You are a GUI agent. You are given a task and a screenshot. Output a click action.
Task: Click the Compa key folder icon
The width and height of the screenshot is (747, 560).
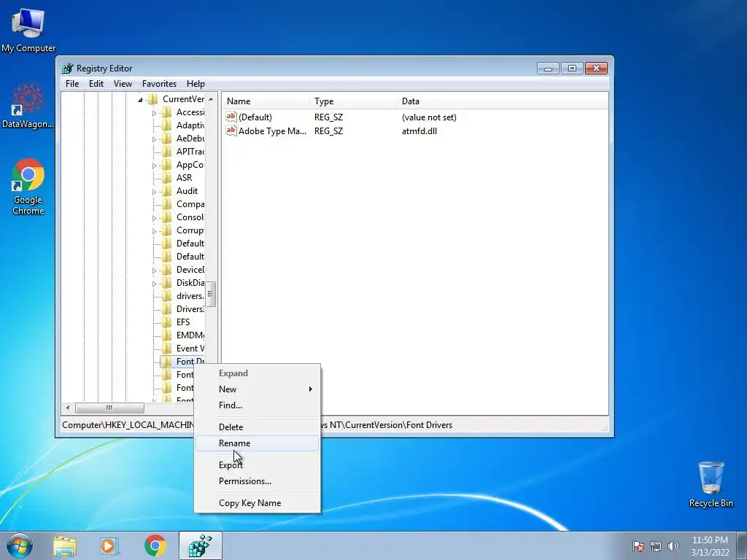tap(167, 204)
